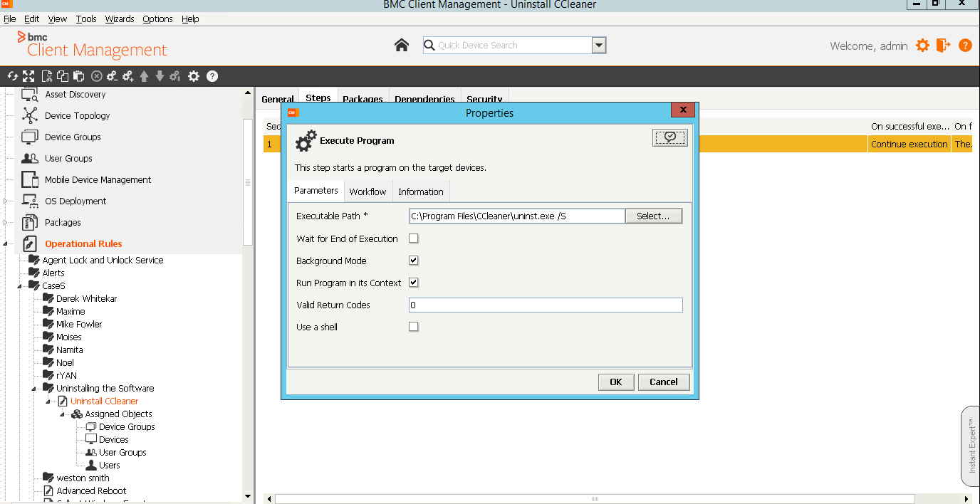980x504 pixels.
Task: Open Asset Discovery in the sidebar
Action: [75, 94]
